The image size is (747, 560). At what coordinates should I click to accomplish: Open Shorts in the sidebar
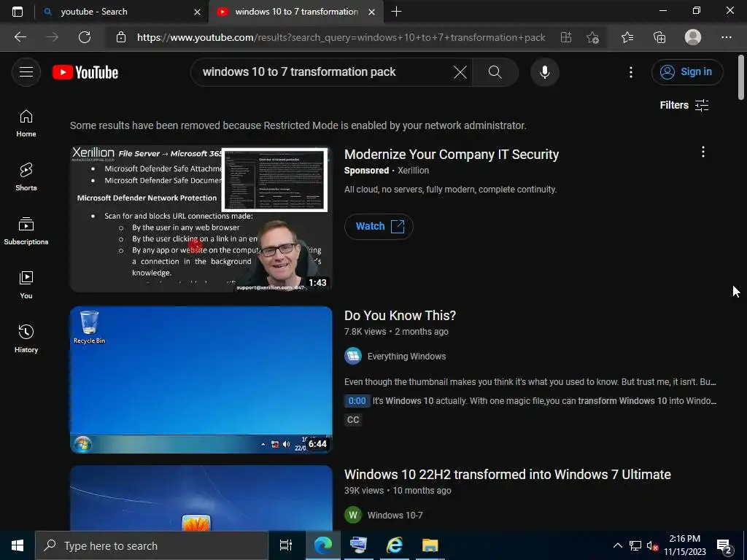(26, 177)
